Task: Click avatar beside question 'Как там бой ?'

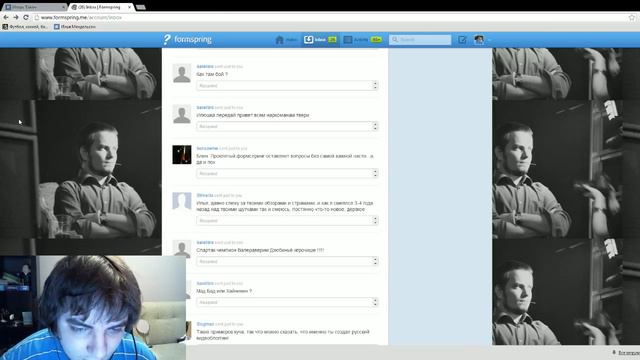Action: (x=182, y=73)
